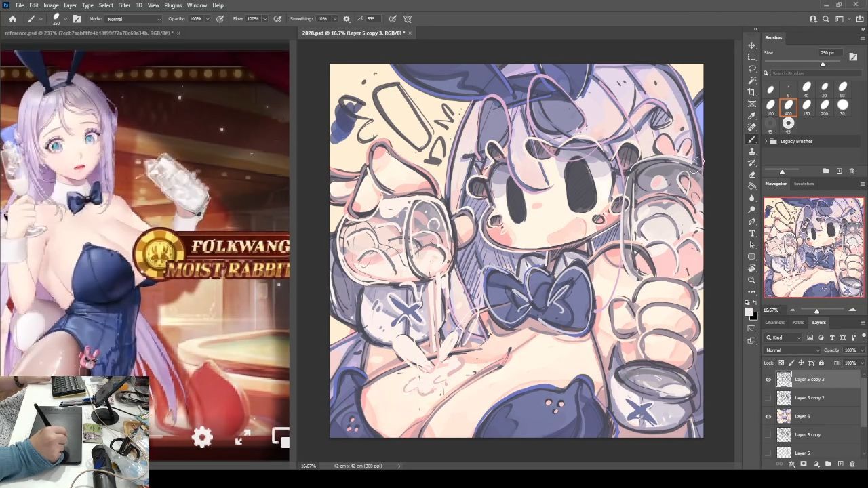Click the Home icon in options bar
Viewport: 868px width, 488px height.
[x=12, y=19]
